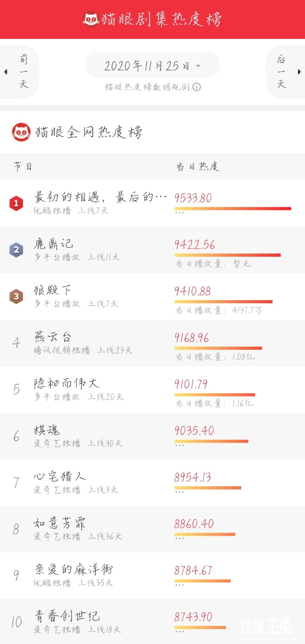Click the right arrow beside 后一天
The width and height of the screenshot is (305, 644).
tap(299, 72)
